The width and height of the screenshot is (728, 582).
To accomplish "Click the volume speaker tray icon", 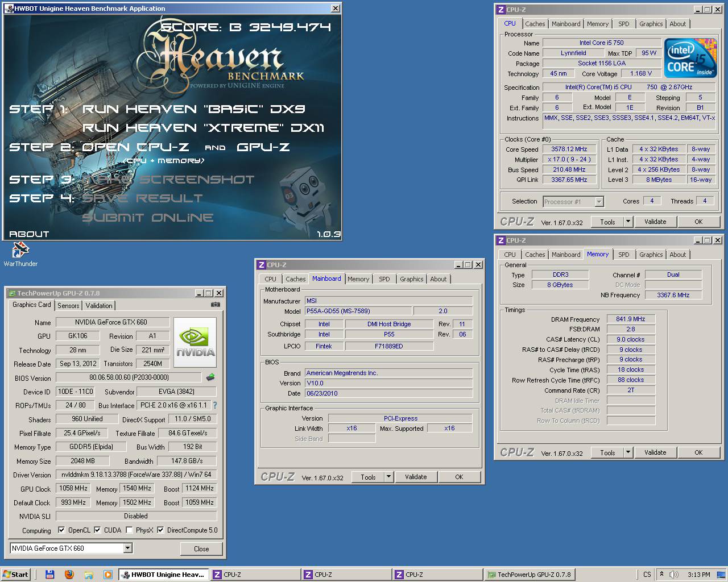I will (x=673, y=575).
